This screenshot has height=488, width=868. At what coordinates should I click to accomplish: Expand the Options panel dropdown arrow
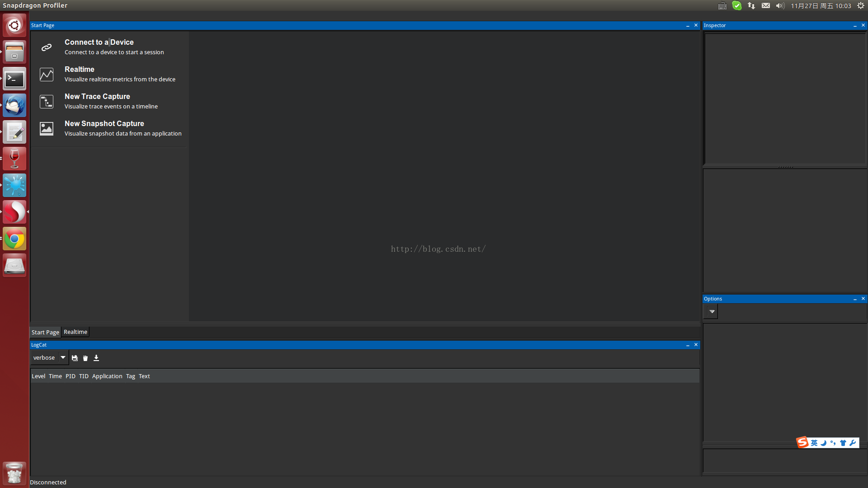pyautogui.click(x=711, y=311)
